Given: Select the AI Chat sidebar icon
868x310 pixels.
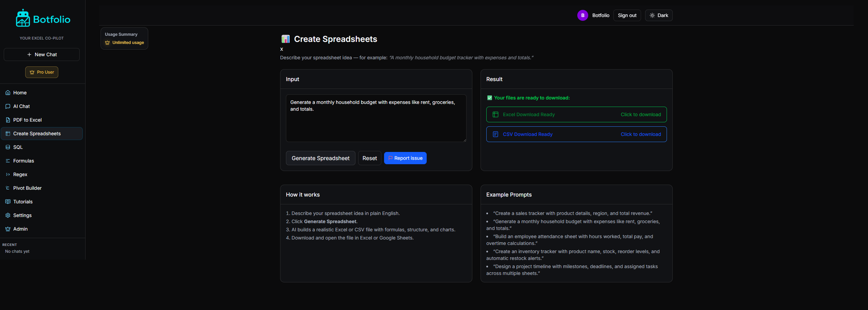Looking at the screenshot, I should tap(8, 106).
